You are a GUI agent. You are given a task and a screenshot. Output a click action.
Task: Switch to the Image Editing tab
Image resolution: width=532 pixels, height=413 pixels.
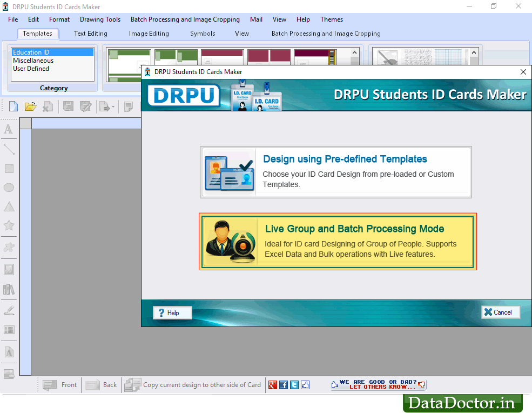(x=149, y=34)
